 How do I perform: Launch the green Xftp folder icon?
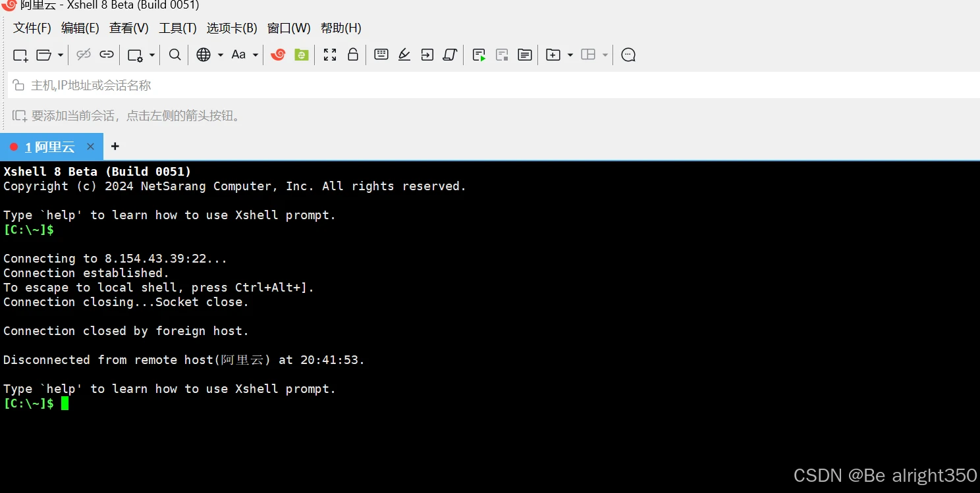click(x=301, y=55)
